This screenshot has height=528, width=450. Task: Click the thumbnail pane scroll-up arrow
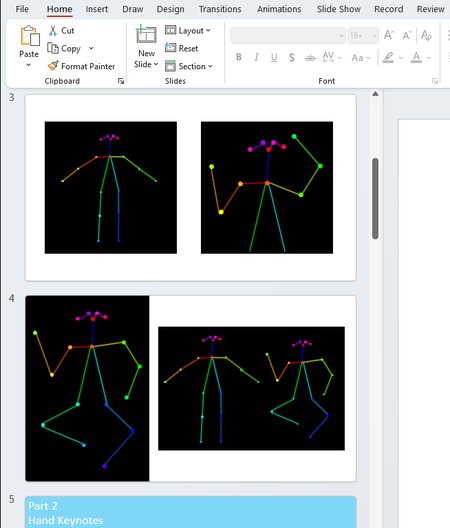click(375, 94)
